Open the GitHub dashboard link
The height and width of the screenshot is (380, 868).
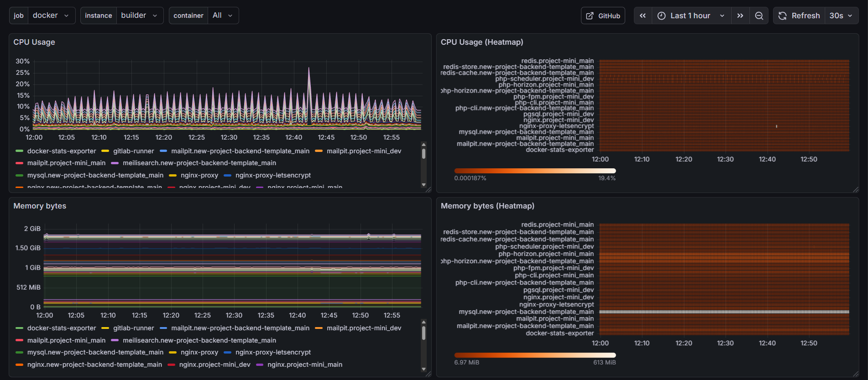609,16
